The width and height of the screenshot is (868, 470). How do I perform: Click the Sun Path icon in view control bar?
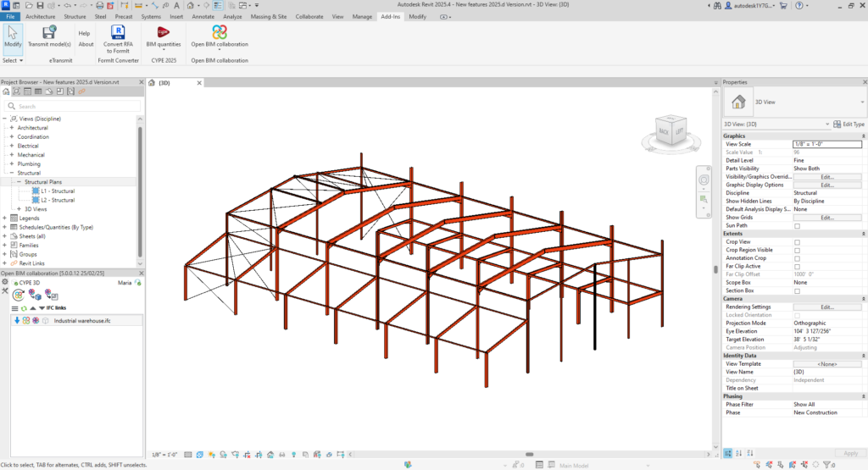tap(211, 455)
